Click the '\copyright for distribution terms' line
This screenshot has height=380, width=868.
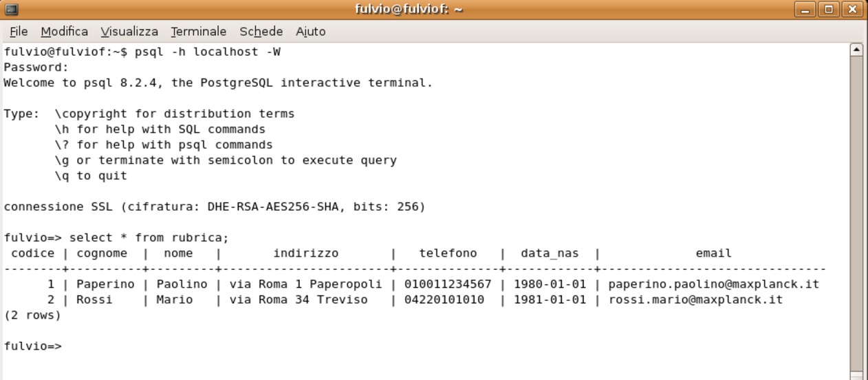click(175, 114)
